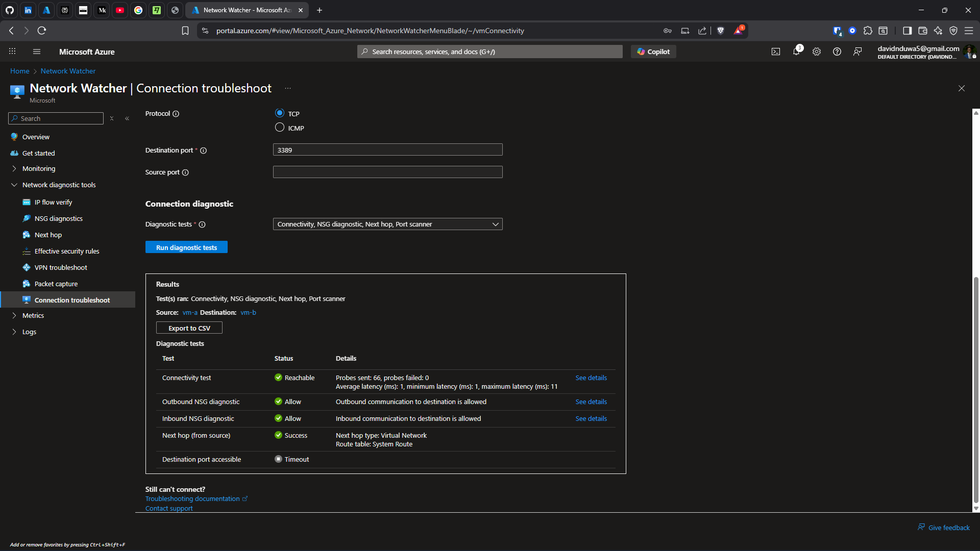The image size is (980, 551).
Task: Clear the sidebar search box
Action: click(112, 118)
